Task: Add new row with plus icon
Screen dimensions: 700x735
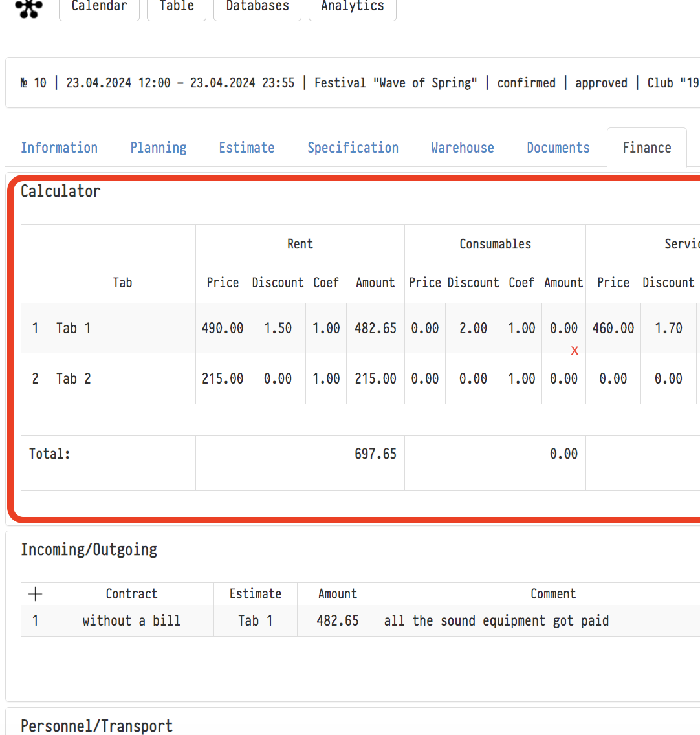Action: [36, 594]
